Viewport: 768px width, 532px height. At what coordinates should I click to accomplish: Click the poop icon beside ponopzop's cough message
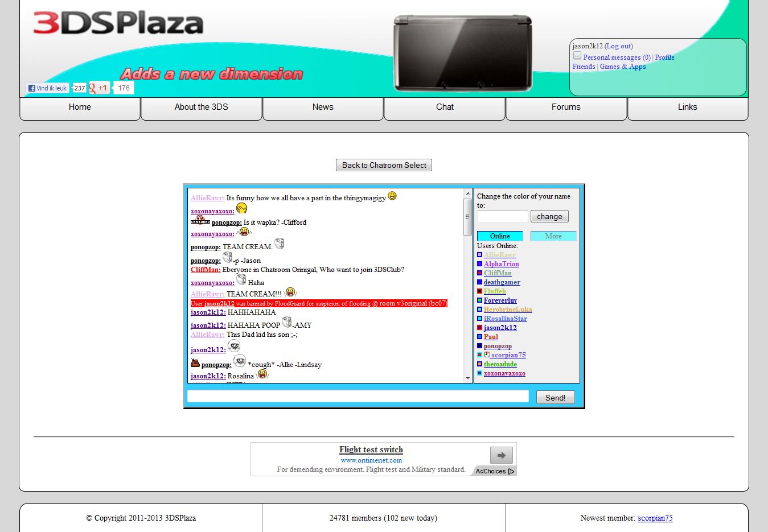click(x=195, y=362)
